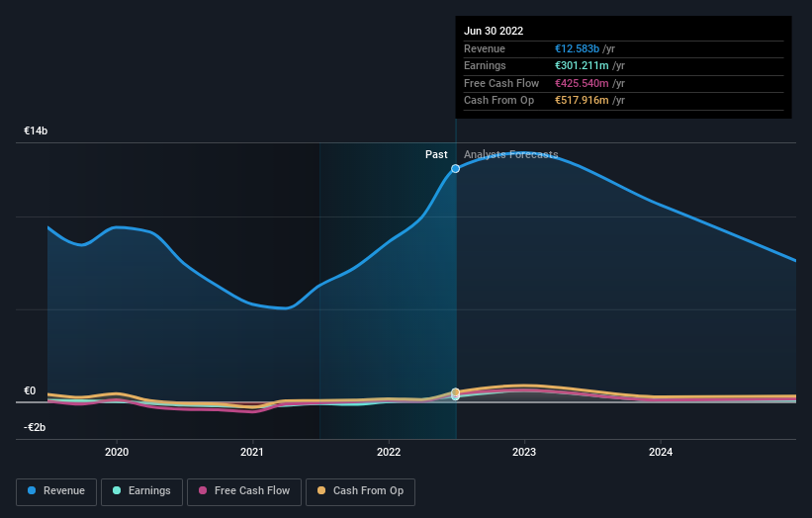Click the blue Revenue legend dot
Viewport: 812px width, 518px height.
click(x=32, y=490)
